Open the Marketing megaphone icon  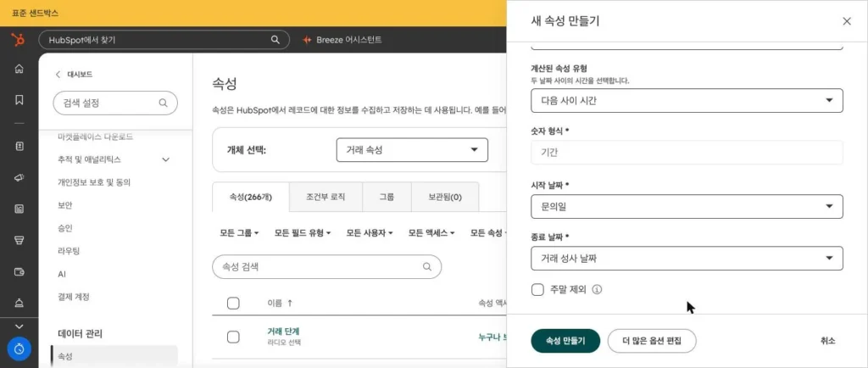coord(19,177)
